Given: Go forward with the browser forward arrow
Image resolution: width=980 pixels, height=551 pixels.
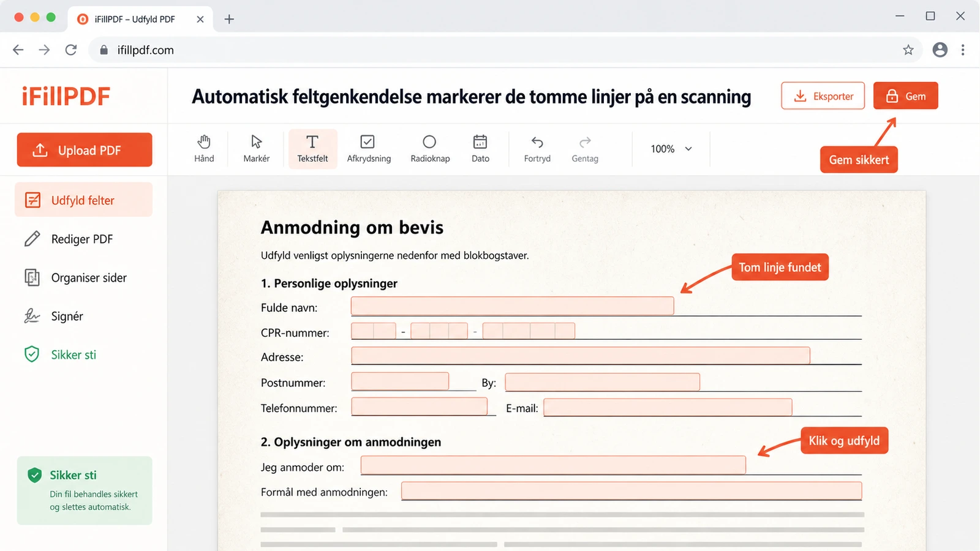Looking at the screenshot, I should click(44, 50).
